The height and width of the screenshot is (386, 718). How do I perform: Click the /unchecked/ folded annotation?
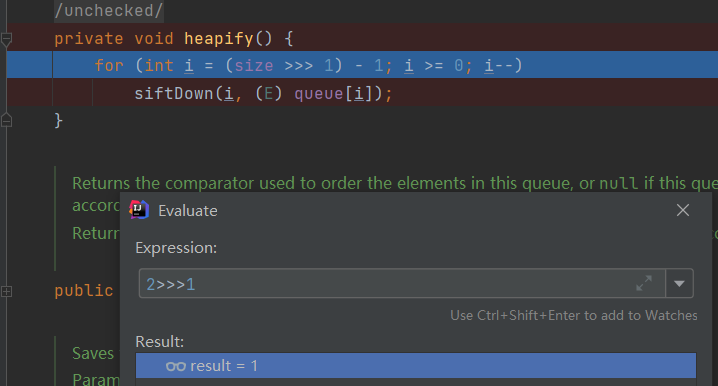(109, 11)
